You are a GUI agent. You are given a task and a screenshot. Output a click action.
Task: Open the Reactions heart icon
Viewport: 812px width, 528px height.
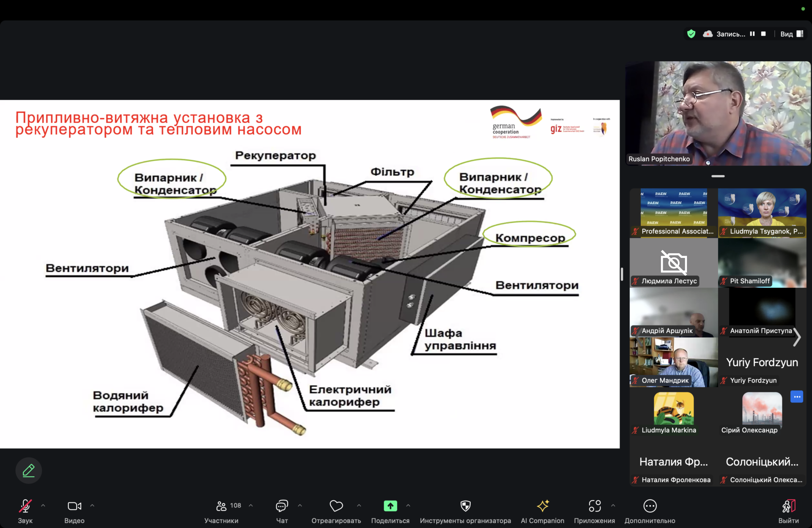tap(336, 506)
